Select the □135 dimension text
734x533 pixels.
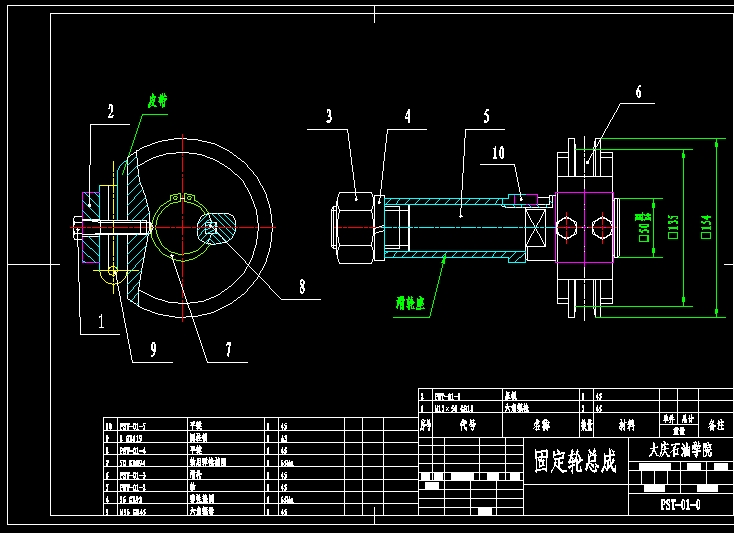pos(674,227)
